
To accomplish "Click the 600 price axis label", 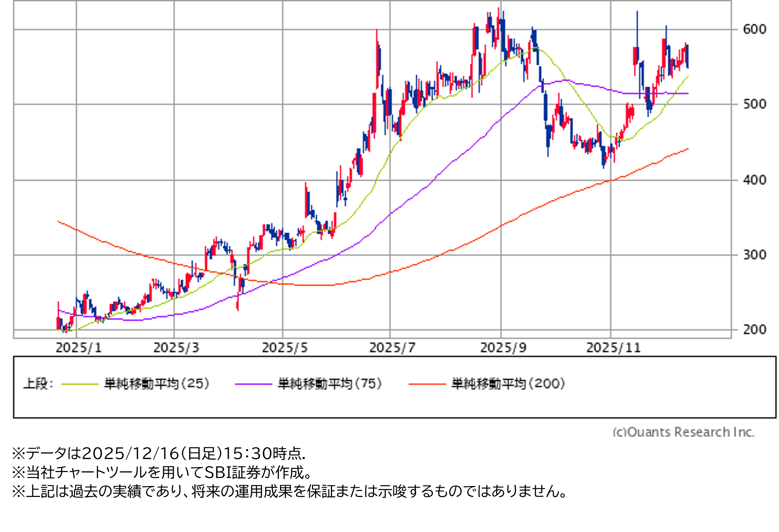I will pyautogui.click(x=754, y=29).
